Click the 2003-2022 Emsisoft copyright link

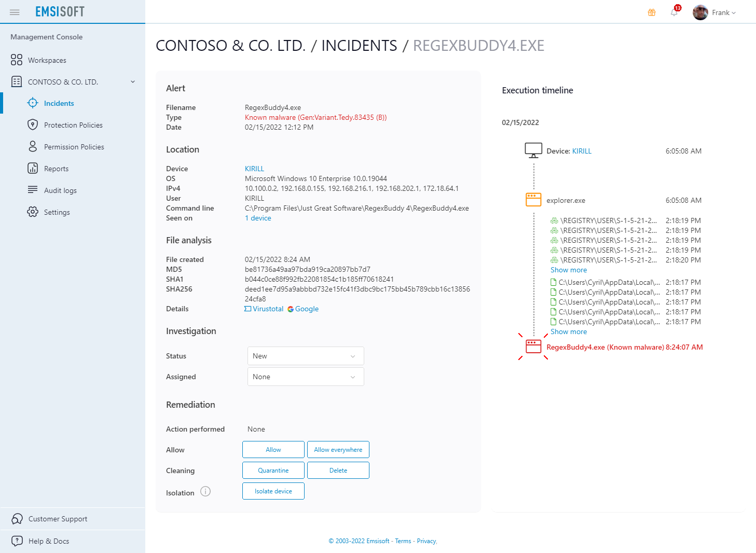pos(359,541)
